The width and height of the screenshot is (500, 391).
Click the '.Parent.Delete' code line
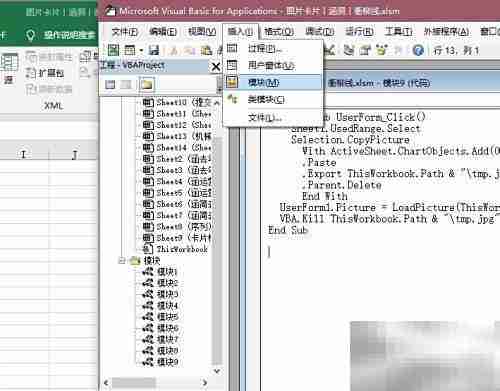pyautogui.click(x=342, y=185)
